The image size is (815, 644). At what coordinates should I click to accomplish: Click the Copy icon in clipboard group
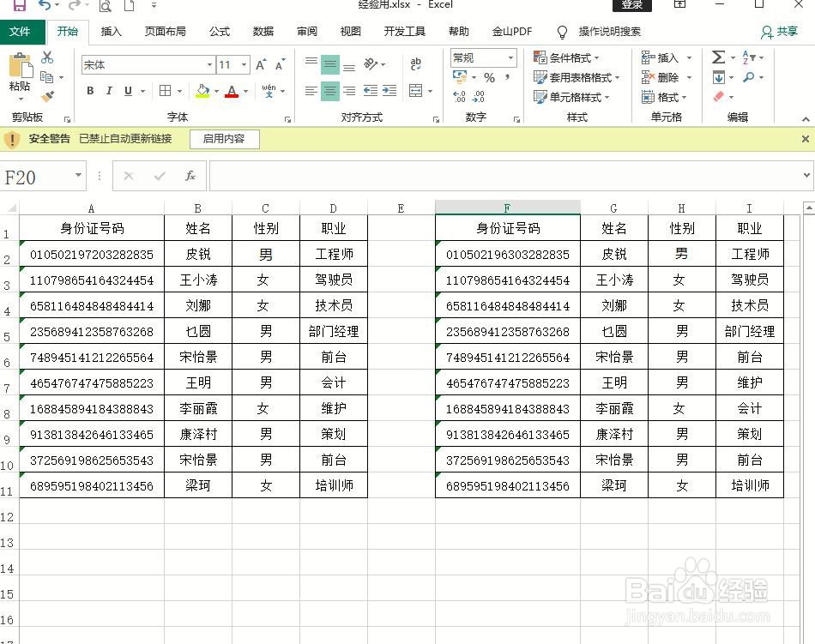[47, 77]
